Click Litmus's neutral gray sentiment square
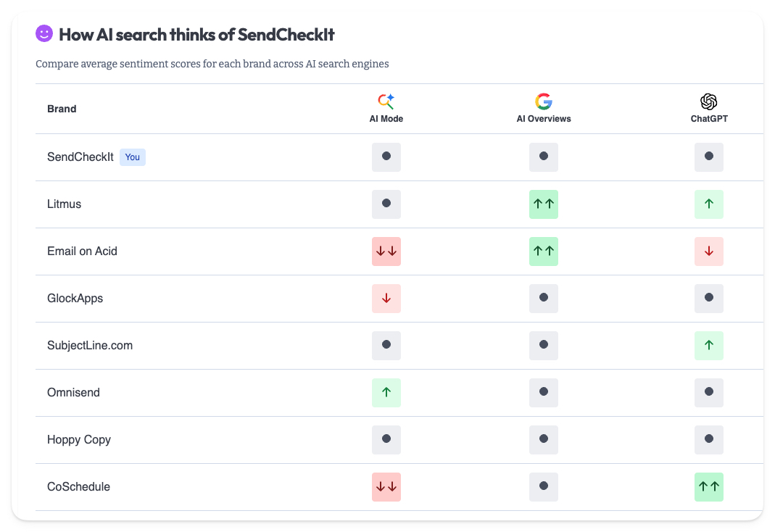This screenshot has height=532, width=775. [x=386, y=204]
